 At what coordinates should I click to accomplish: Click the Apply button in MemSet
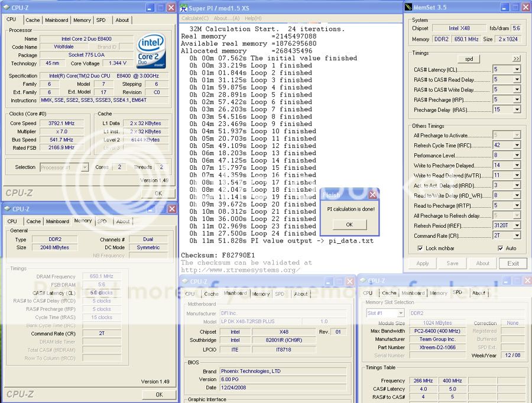point(423,263)
